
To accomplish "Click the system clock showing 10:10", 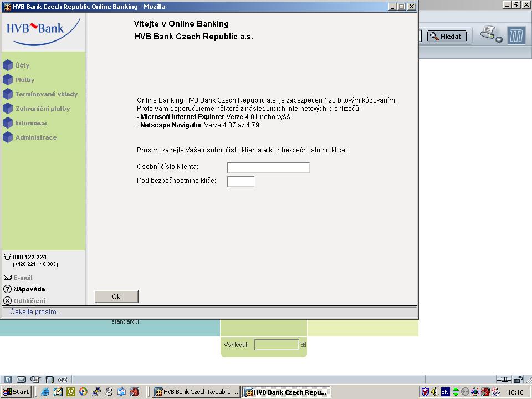I will [515, 392].
